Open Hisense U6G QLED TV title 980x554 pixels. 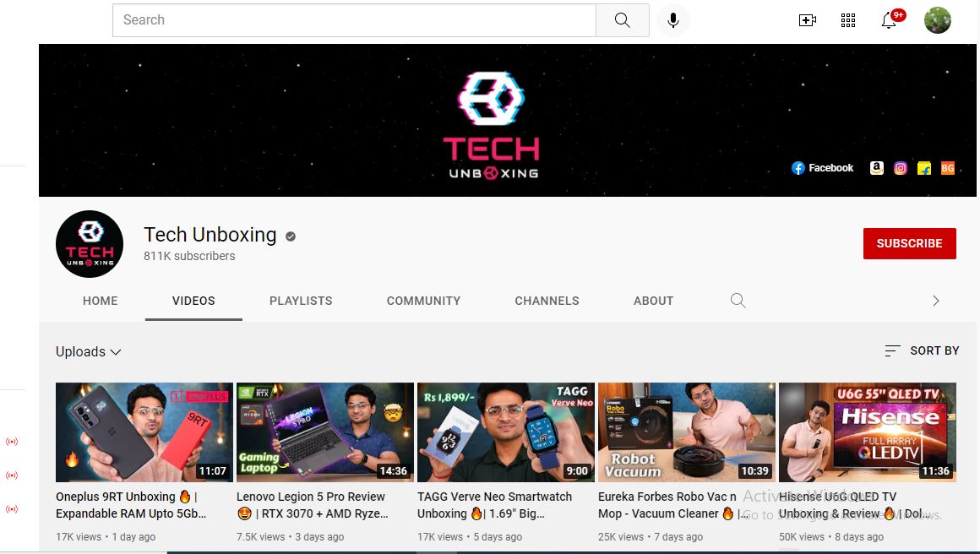click(855, 505)
